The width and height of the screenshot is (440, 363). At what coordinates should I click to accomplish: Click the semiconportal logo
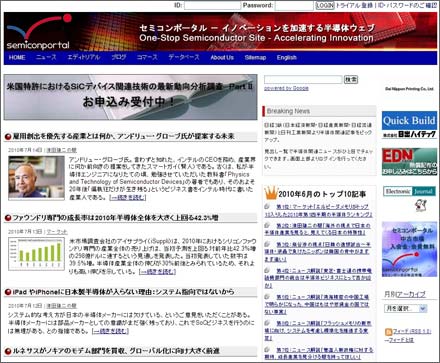38,32
